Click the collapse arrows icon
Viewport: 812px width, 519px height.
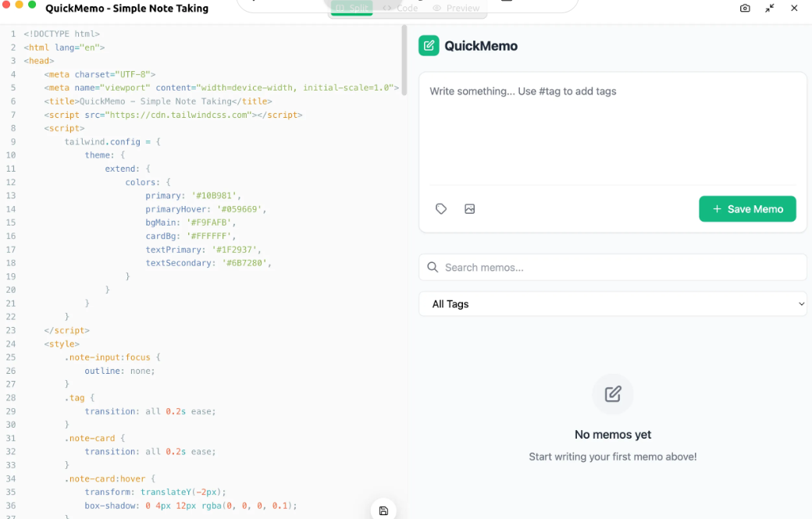click(770, 9)
